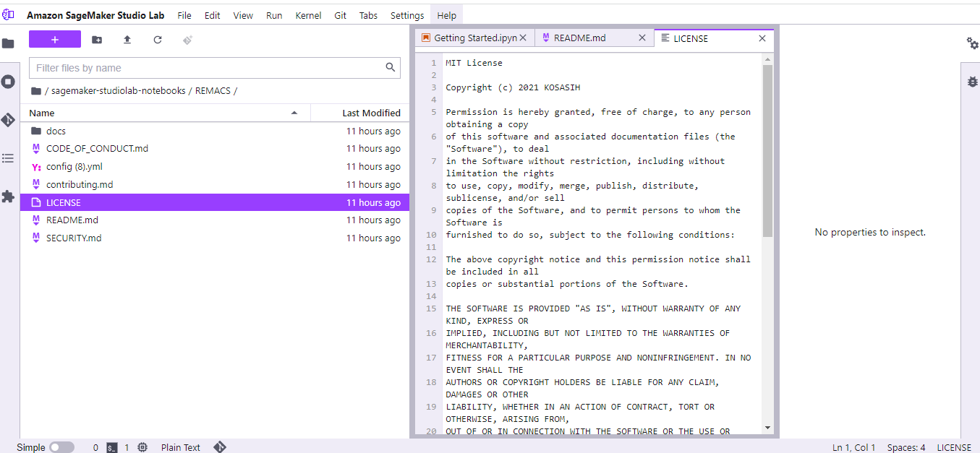The image size is (980, 453).
Task: Click the 'MIT License' line in editor
Action: [x=474, y=63]
